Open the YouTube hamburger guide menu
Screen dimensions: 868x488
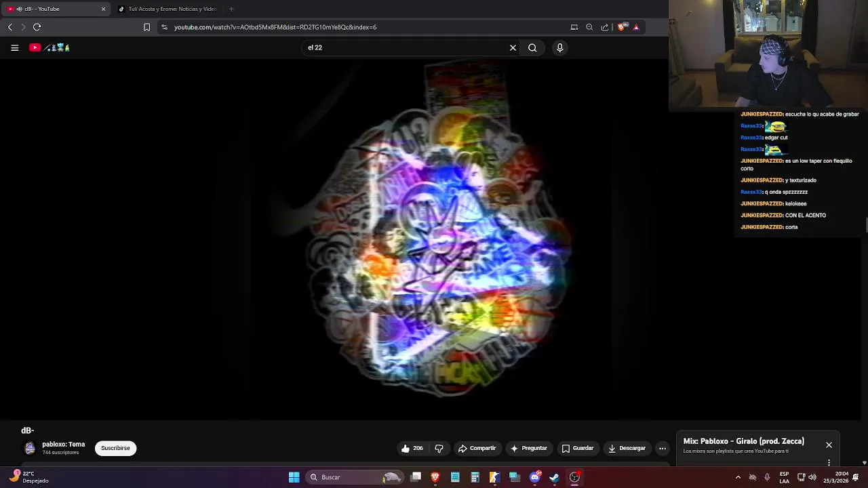point(14,47)
